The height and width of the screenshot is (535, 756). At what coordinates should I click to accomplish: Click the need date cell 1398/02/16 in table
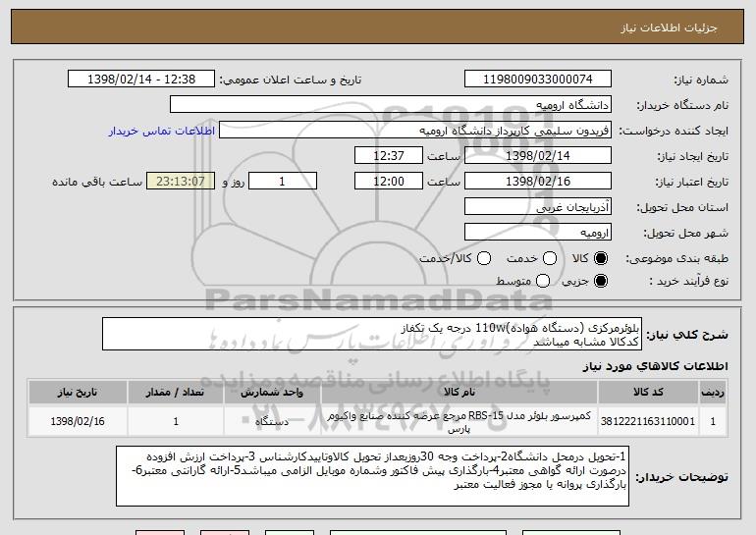pyautogui.click(x=78, y=421)
